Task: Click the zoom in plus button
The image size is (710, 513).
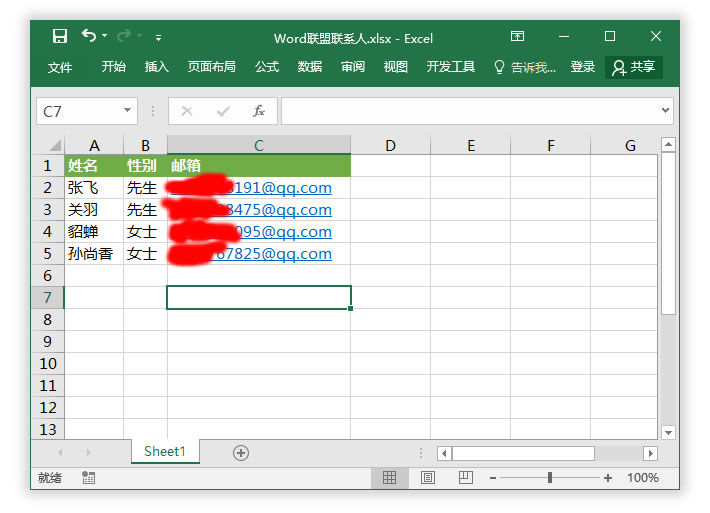Action: [608, 478]
